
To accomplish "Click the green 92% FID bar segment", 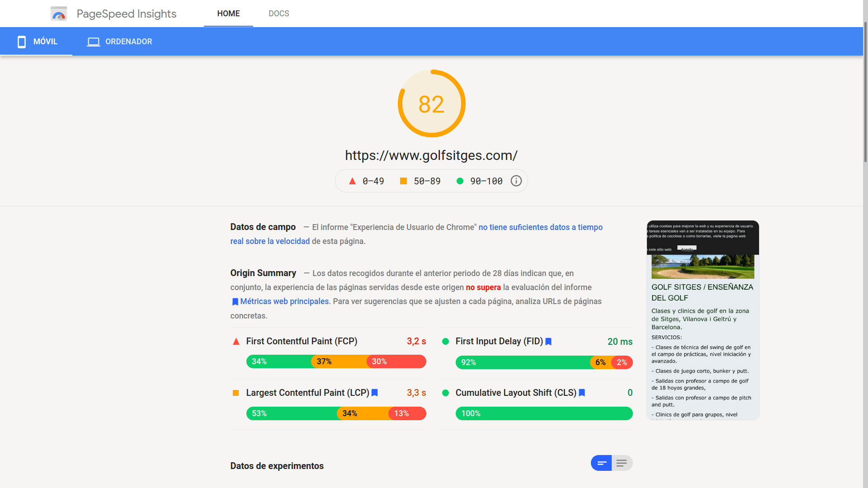I will click(523, 362).
